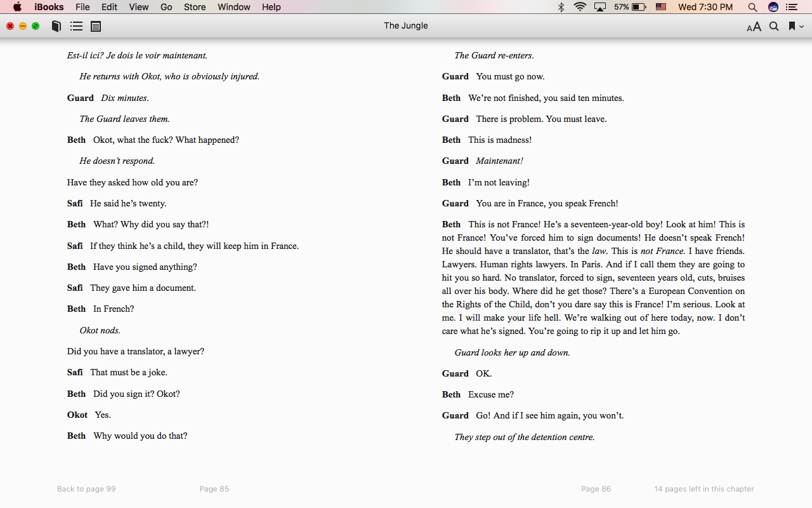Search inside the book with magnifier
This screenshot has width=812, height=508.
coord(774,26)
